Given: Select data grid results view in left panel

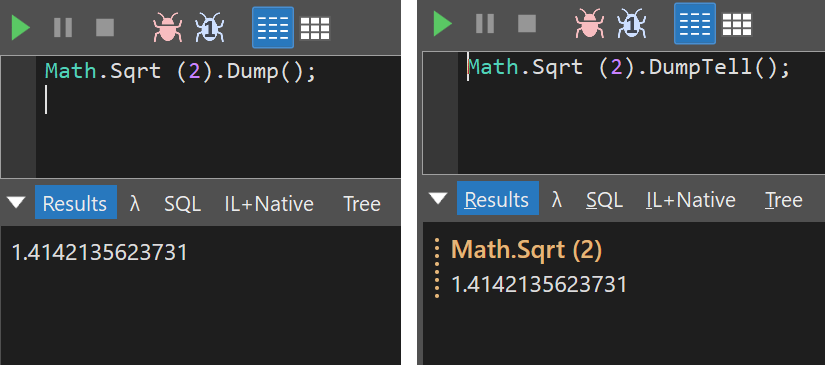Looking at the screenshot, I should (315, 28).
